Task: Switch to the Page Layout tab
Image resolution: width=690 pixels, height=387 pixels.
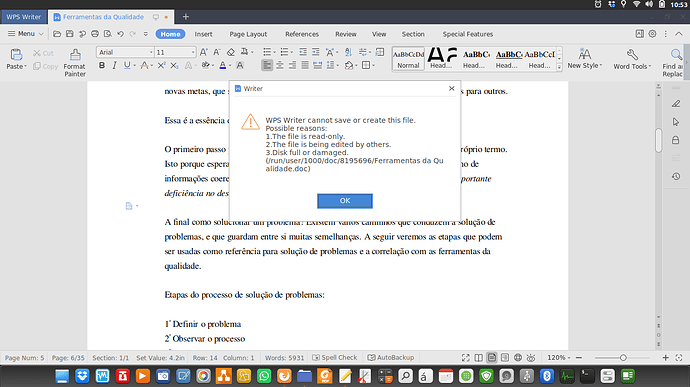Action: click(248, 34)
